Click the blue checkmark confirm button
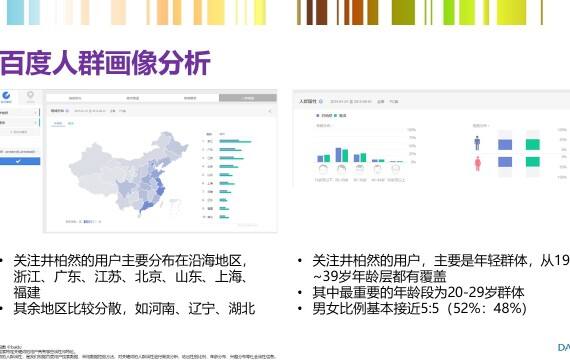Screen dimensions: 570x360 coord(20,161)
